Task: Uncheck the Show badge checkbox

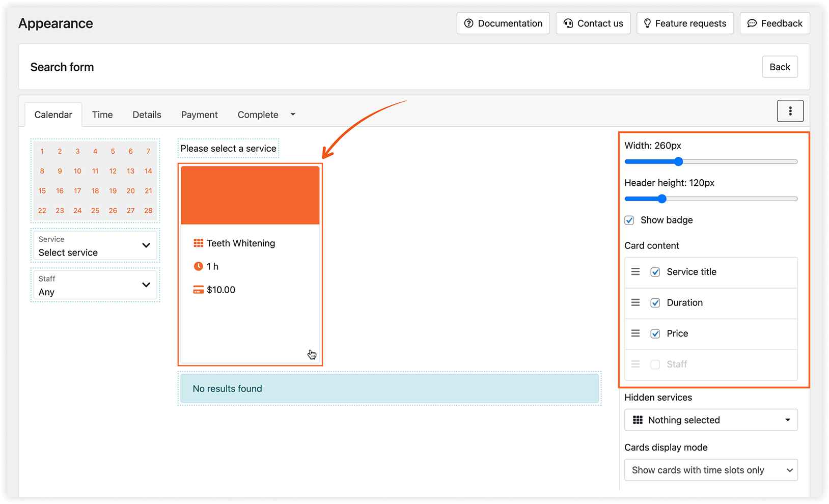Action: (x=629, y=220)
